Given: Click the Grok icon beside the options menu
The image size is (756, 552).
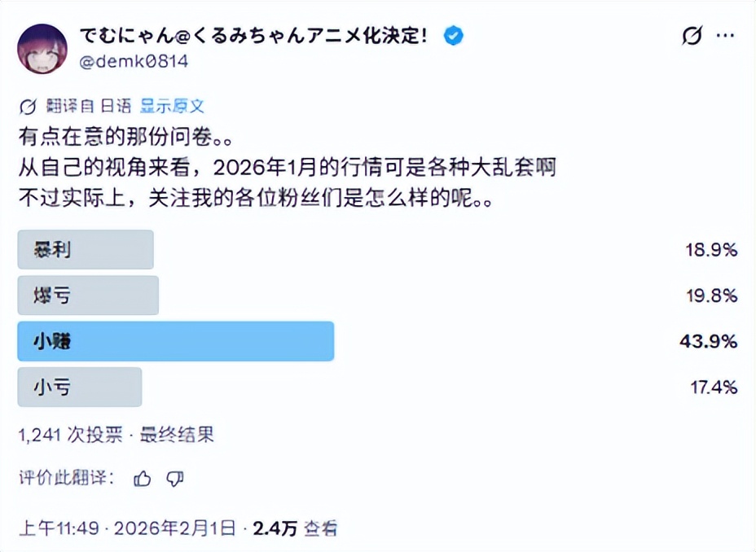Looking at the screenshot, I should click(x=691, y=36).
